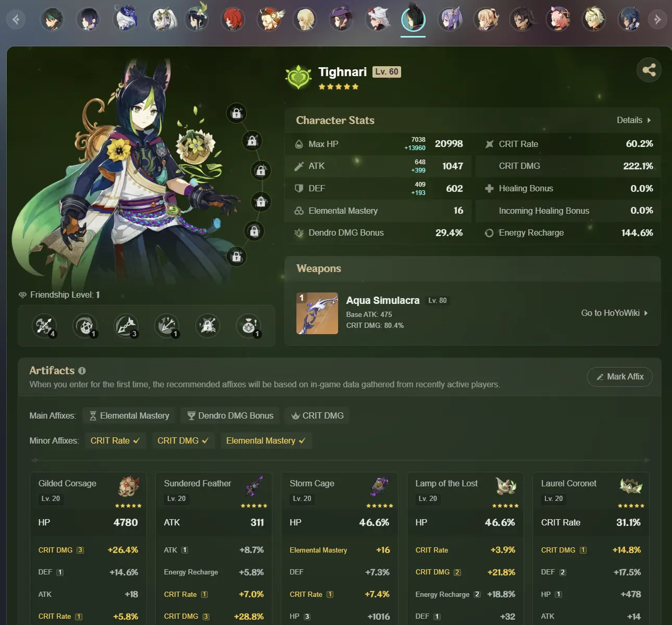Select the Zhongli avatar with dark brown hair
This screenshot has height=625, width=672.
521,19
